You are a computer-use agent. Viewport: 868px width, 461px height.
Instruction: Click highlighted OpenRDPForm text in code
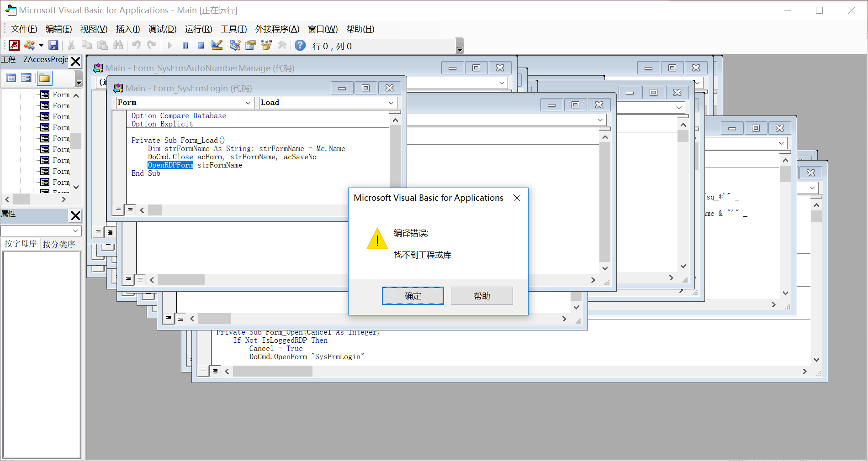[170, 165]
